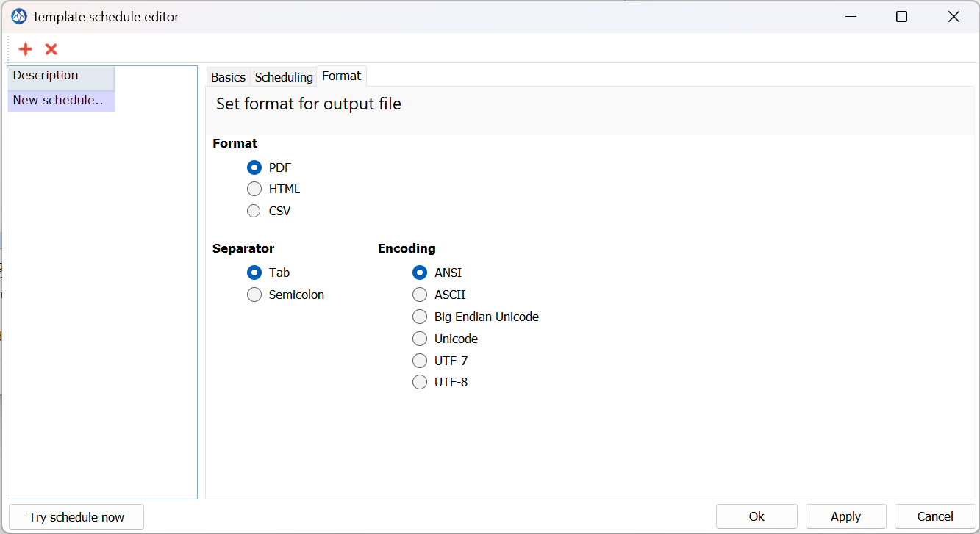Click the app logo in title bar
The image size is (980, 534).
[19, 16]
